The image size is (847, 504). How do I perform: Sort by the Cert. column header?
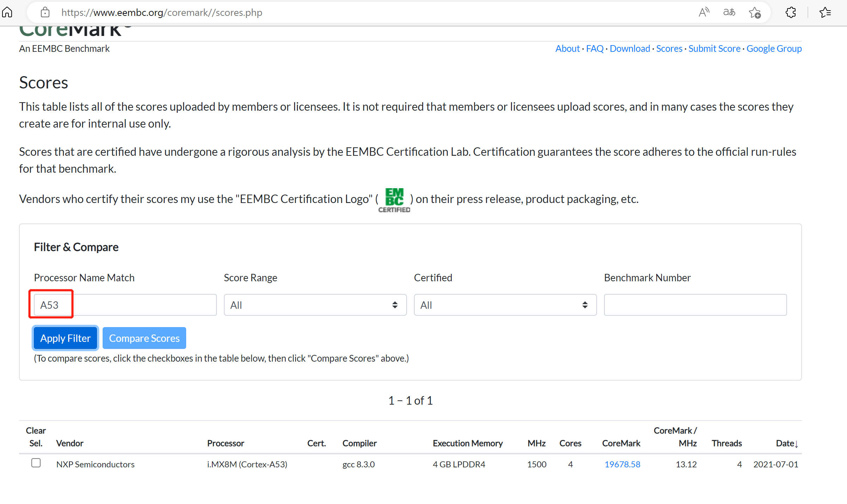click(316, 443)
